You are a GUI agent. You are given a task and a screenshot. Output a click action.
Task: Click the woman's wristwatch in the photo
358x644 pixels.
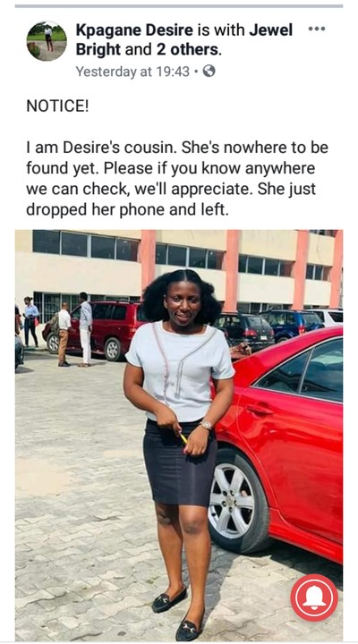point(206,425)
